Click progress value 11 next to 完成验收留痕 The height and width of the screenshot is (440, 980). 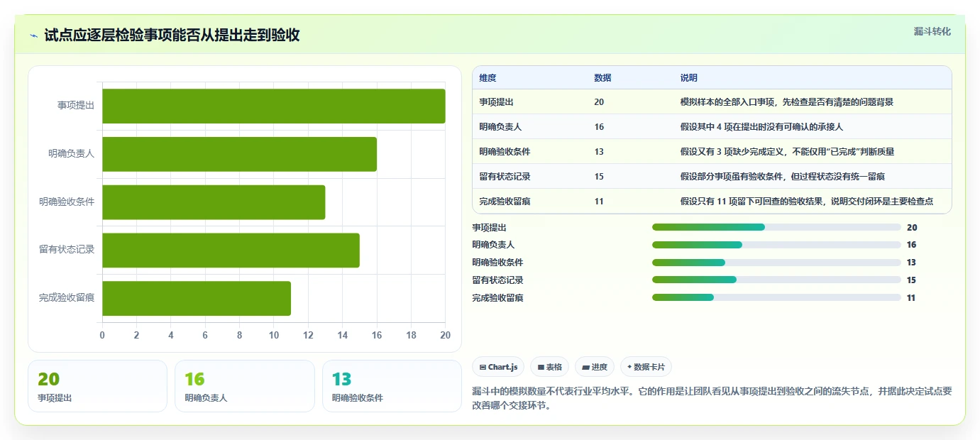point(911,297)
